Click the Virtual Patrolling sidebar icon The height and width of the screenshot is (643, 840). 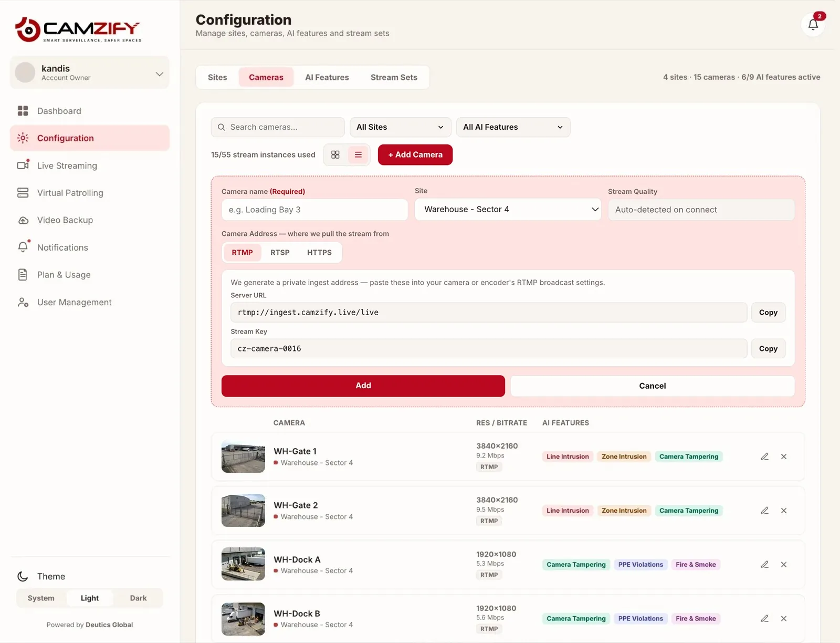coord(23,193)
